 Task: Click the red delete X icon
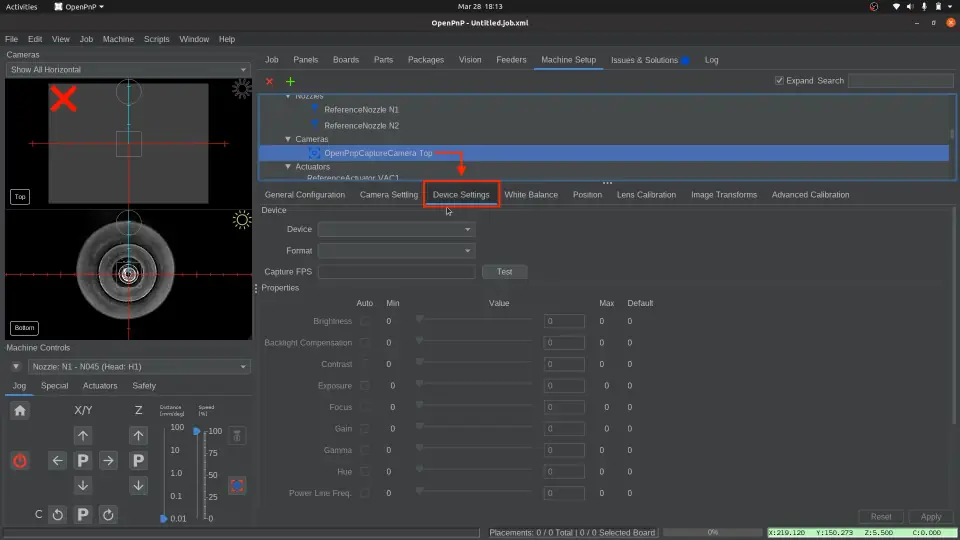coord(269,81)
